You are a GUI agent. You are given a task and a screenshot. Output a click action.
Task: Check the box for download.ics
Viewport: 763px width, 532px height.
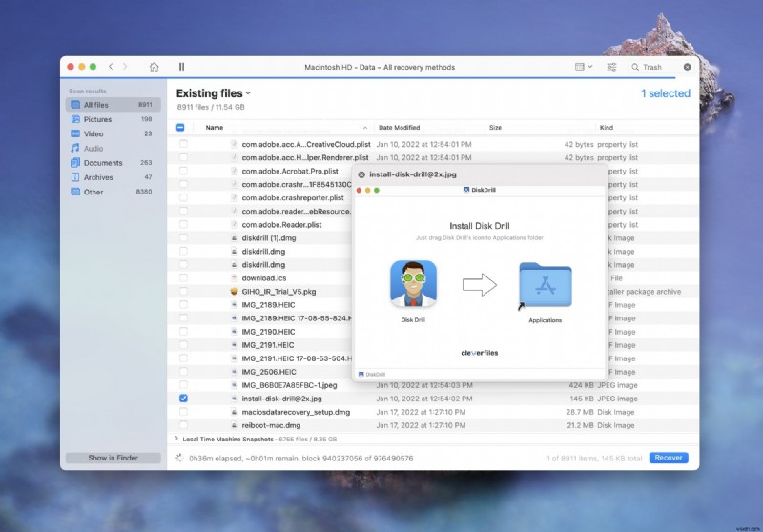click(x=183, y=277)
